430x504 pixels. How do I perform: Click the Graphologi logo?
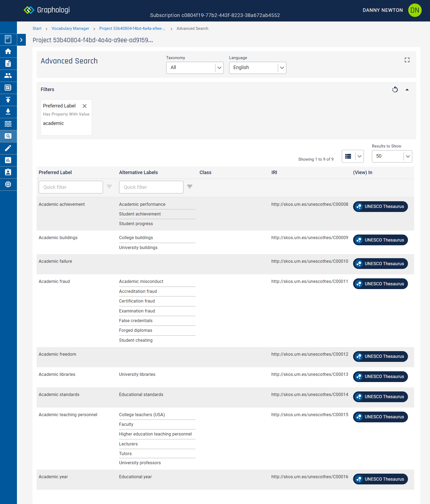click(x=47, y=10)
